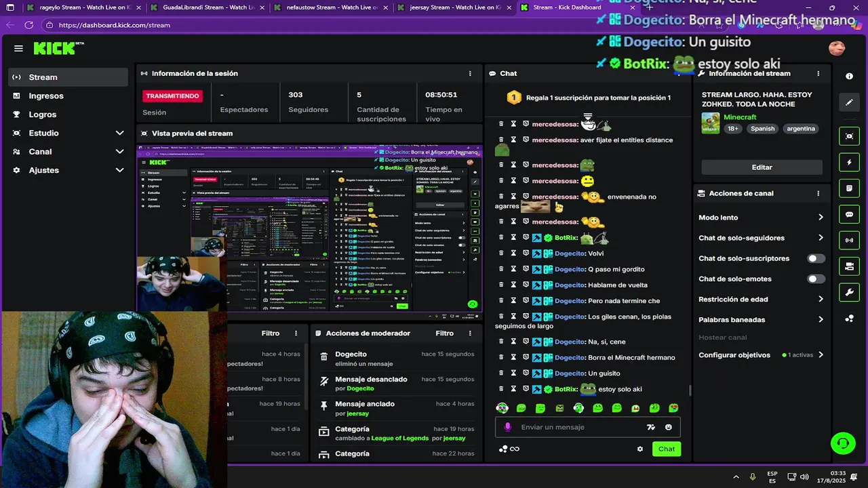The width and height of the screenshot is (868, 488).
Task: Click the heart-eyes frog emote shortcut
Action: coord(673,408)
